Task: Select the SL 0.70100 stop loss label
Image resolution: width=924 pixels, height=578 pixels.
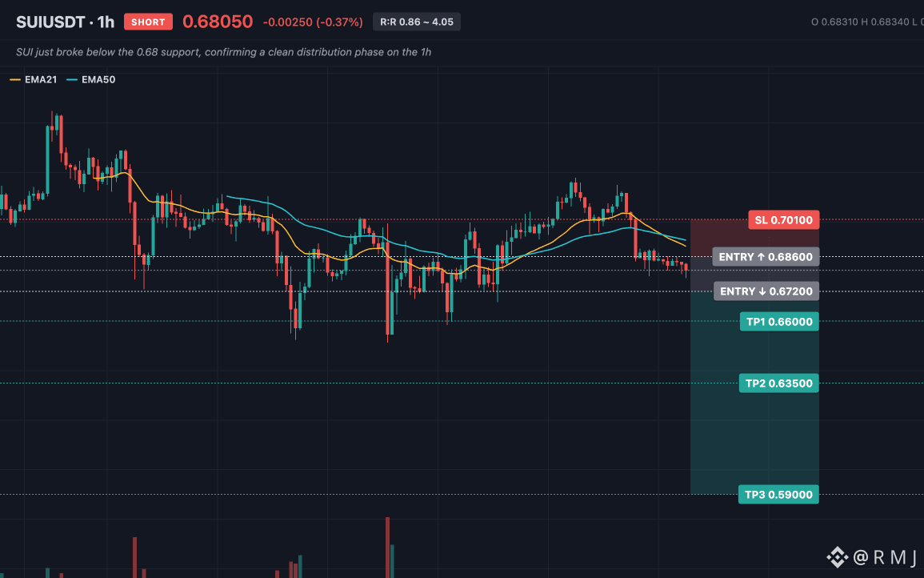Action: 784,220
